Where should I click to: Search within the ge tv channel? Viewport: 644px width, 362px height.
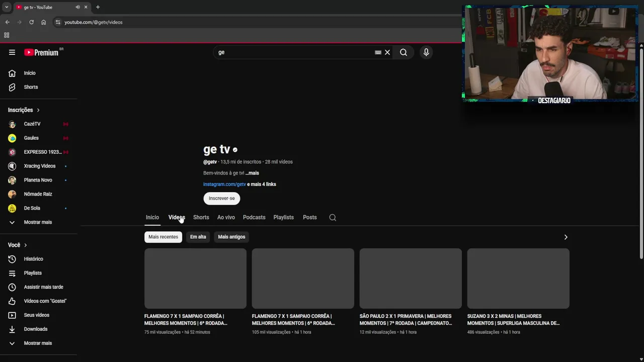(333, 218)
